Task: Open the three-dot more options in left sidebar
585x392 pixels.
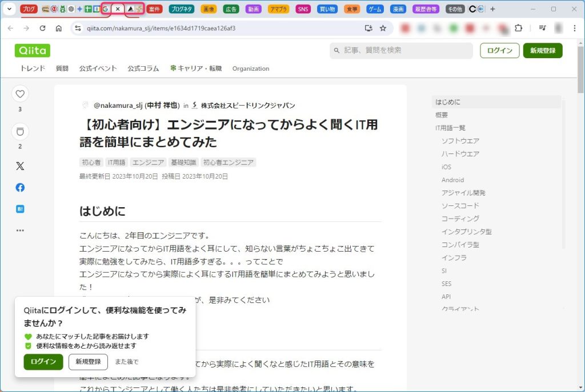Action: (x=20, y=231)
